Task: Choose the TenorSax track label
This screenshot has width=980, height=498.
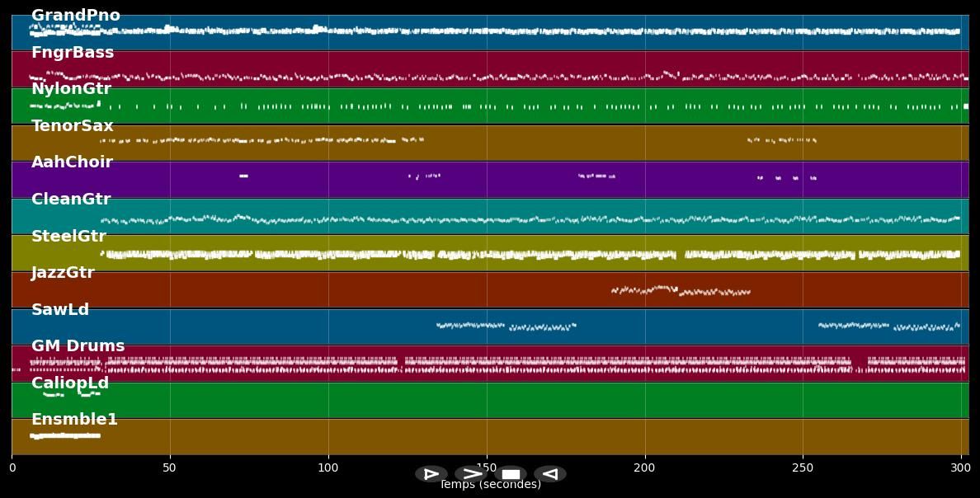Action: pos(73,126)
